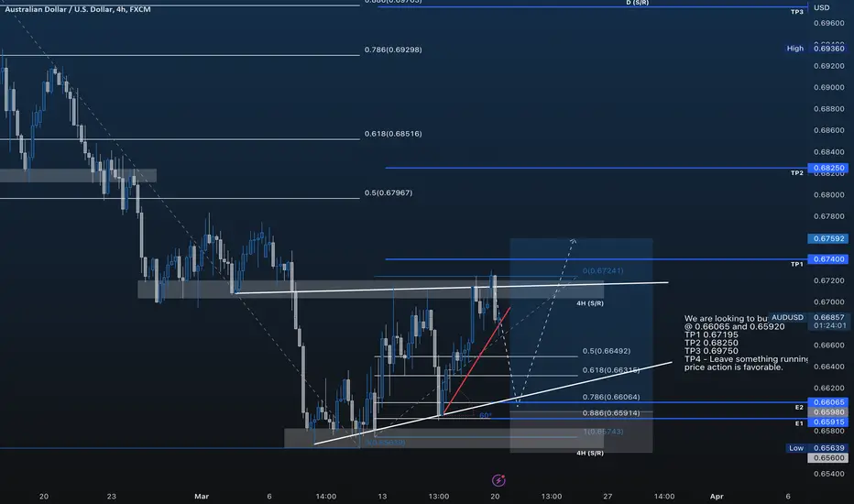Screen dimensions: 854x504
Task: Select the 0(0.67241) Fibonacci label
Action: pyautogui.click(x=603, y=271)
